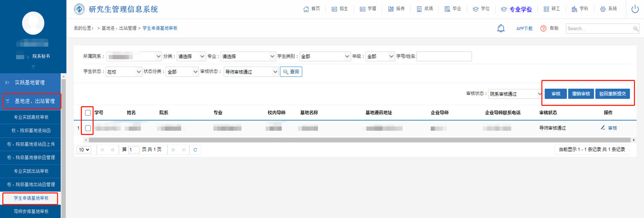
Task: Click the system logo icon
Action: point(79,9)
